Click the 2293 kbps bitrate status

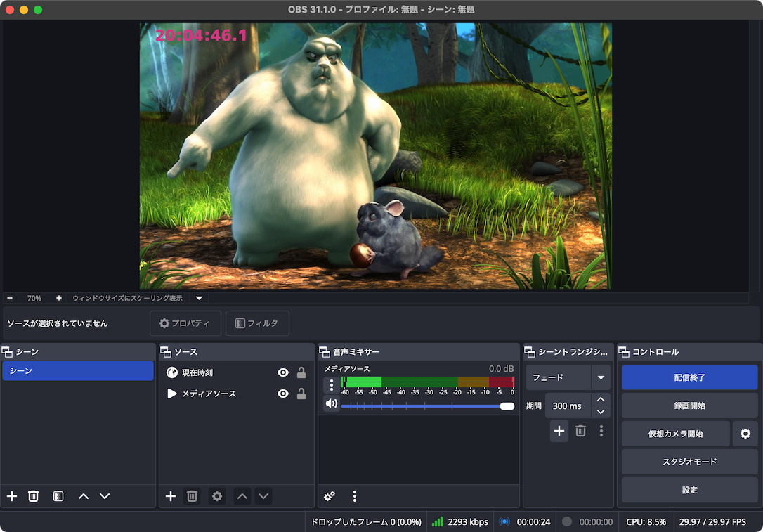[468, 521]
